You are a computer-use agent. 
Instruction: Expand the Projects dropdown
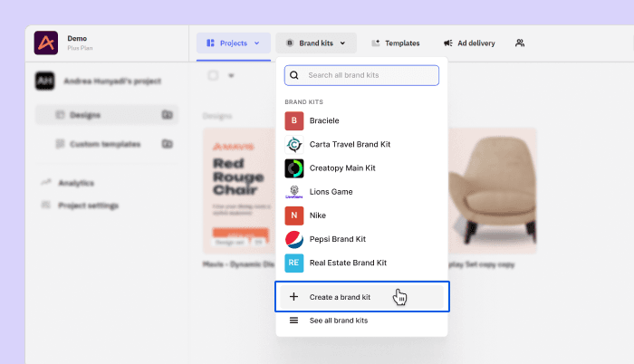233,43
